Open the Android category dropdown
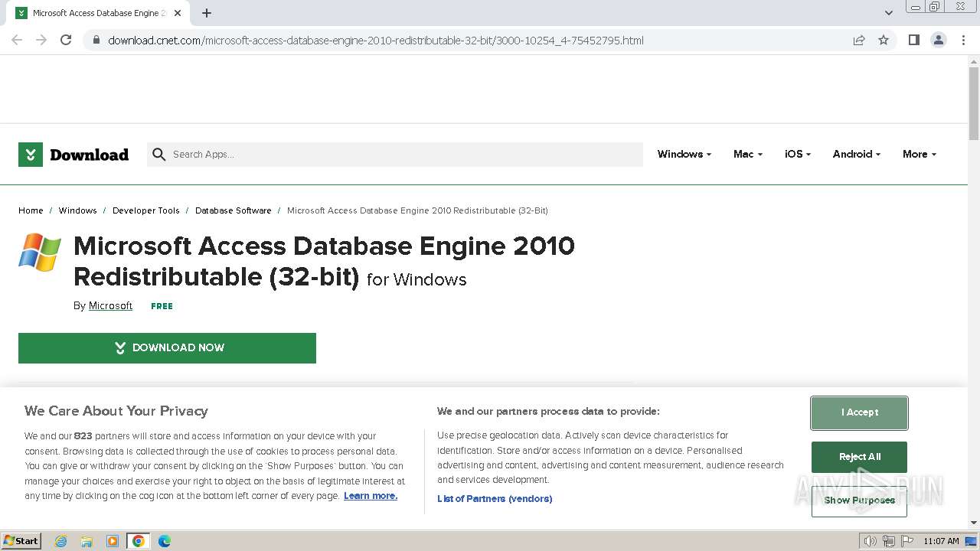 click(856, 154)
